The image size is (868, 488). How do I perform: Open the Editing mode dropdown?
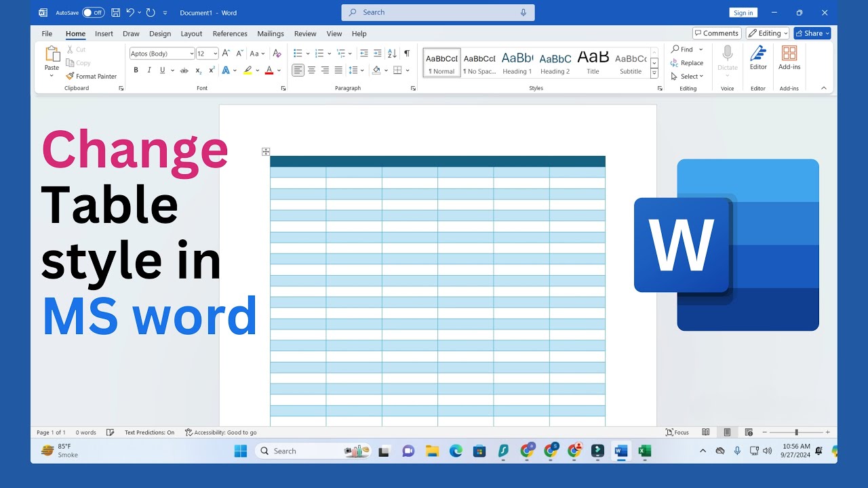[768, 33]
